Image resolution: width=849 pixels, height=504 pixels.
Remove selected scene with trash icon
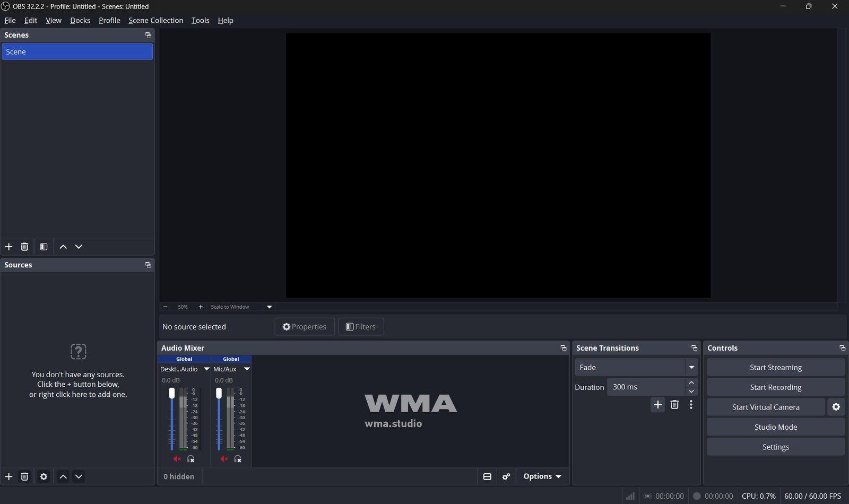coord(24,247)
